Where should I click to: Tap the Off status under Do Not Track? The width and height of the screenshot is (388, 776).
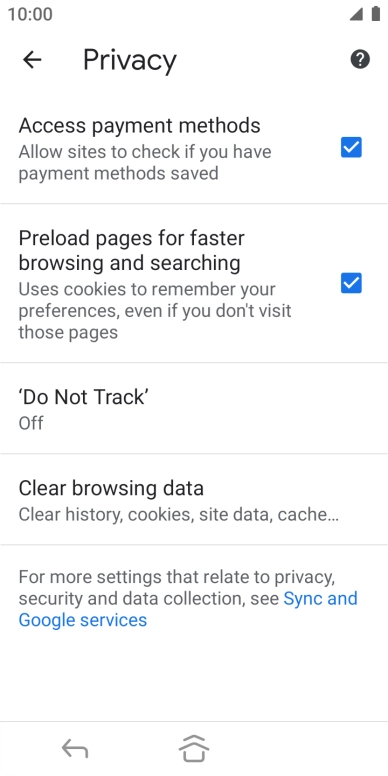click(31, 423)
